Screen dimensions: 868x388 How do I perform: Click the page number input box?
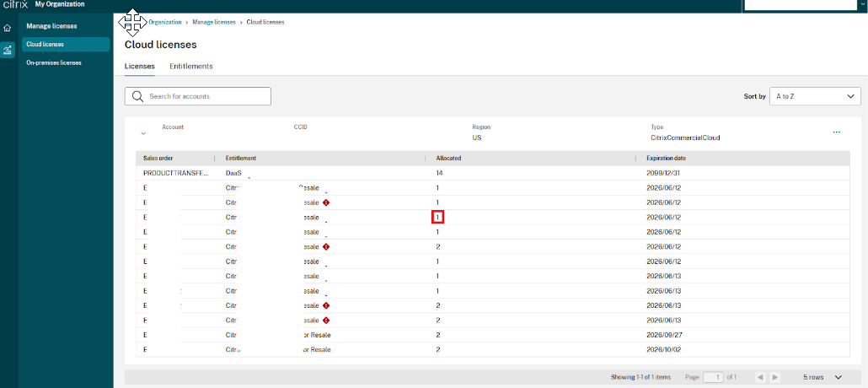pyautogui.click(x=713, y=377)
